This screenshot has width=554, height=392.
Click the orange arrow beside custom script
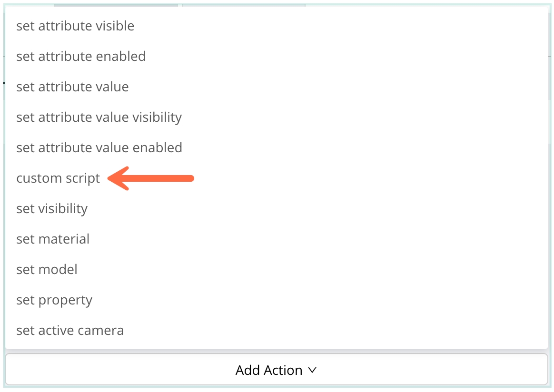151,178
